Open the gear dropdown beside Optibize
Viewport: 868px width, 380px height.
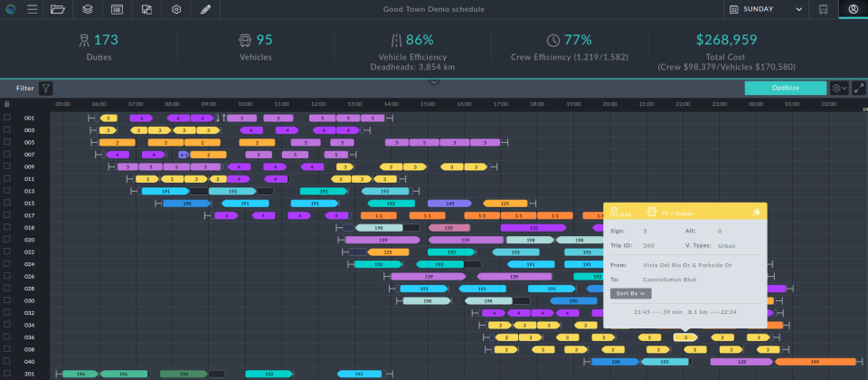coord(839,88)
